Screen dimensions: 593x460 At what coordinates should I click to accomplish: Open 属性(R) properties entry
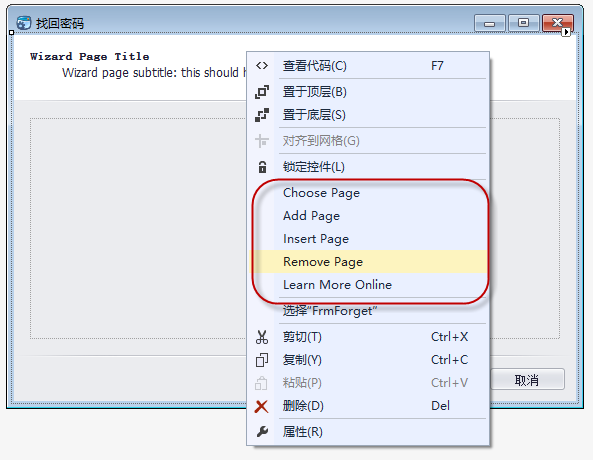pyautogui.click(x=368, y=432)
